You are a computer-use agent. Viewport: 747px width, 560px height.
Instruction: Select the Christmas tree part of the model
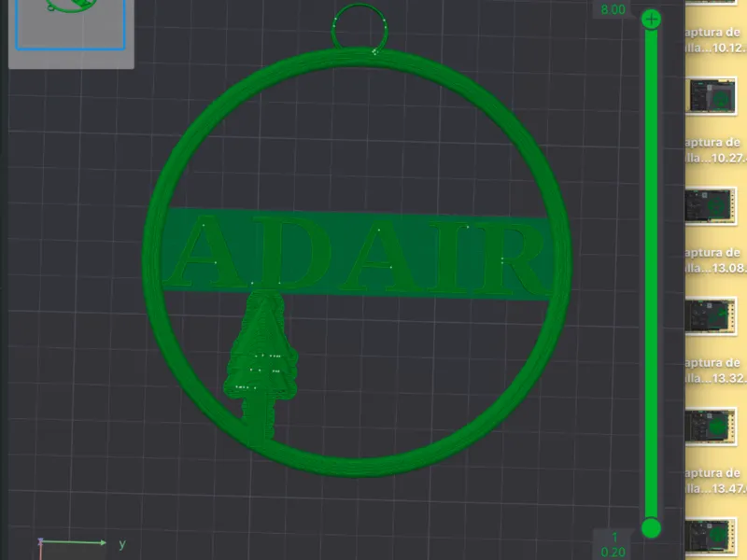coord(261,364)
